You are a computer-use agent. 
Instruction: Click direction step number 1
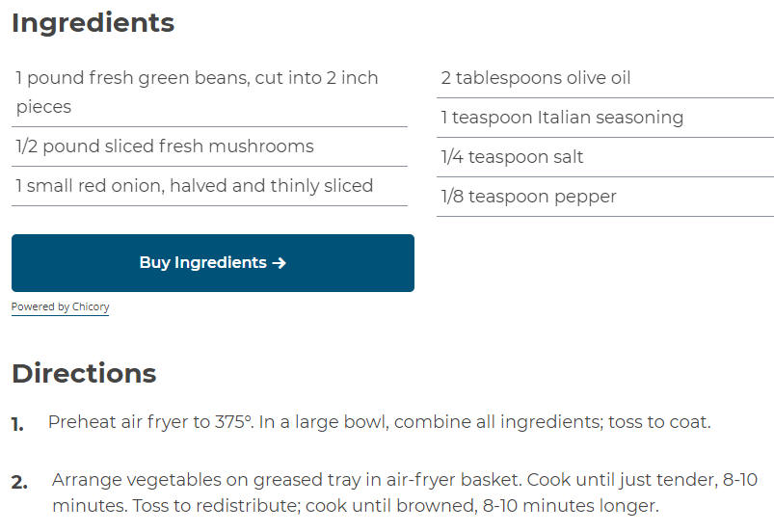click(17, 424)
